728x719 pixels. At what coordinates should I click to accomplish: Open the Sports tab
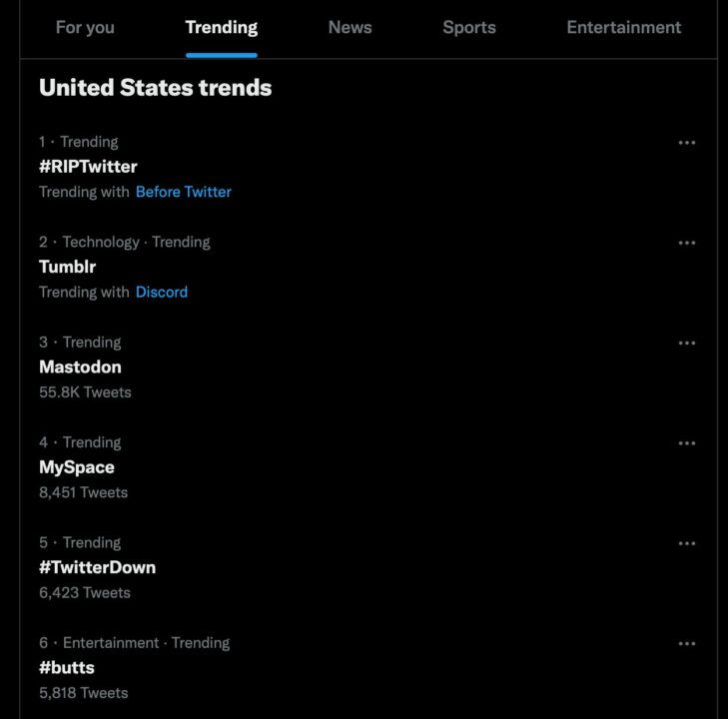point(469,28)
